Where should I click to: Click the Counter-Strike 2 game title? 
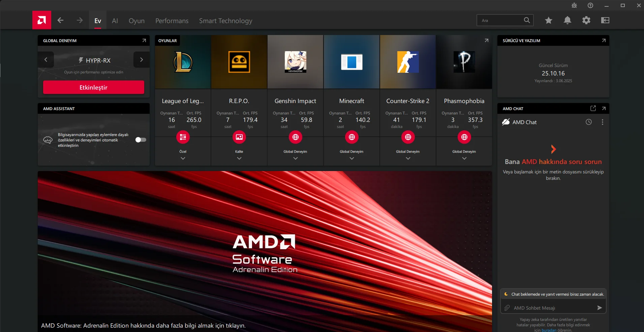[x=408, y=101]
